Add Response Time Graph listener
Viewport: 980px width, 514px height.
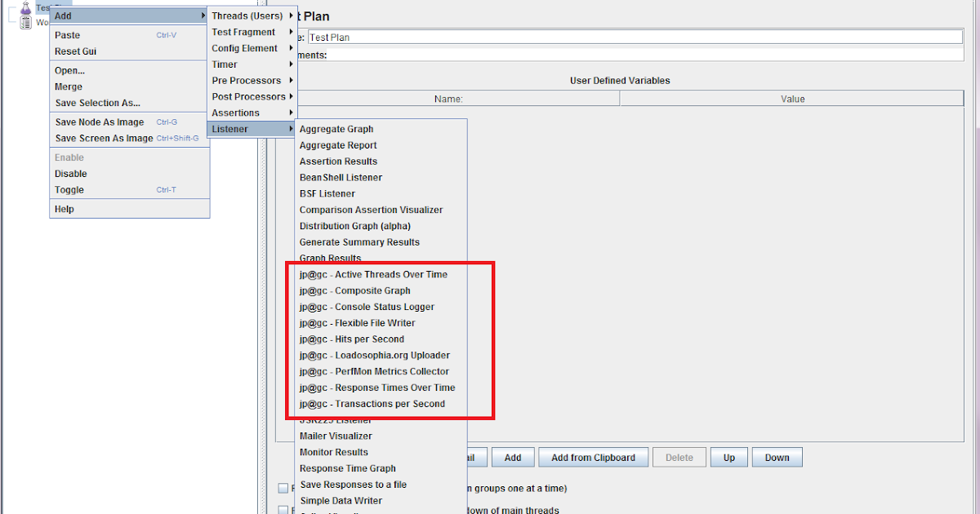tap(381, 468)
